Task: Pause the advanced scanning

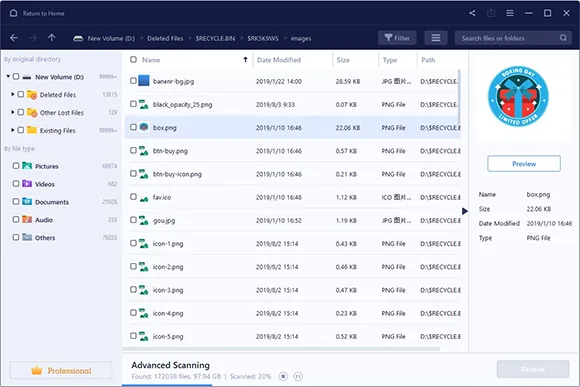Action: tap(298, 376)
